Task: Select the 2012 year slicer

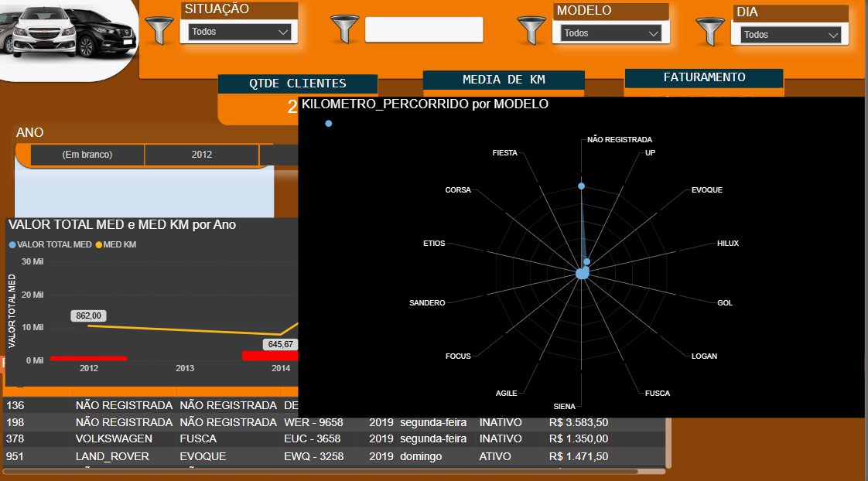Action: click(201, 155)
